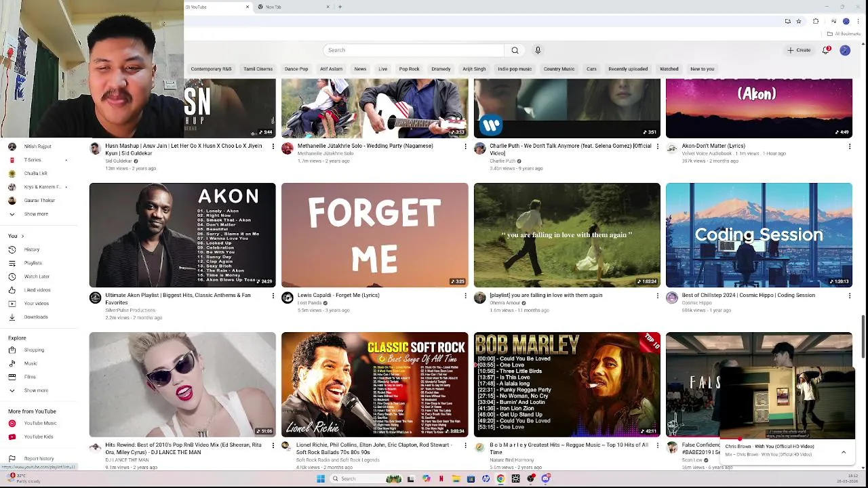Open File Explorer from the taskbar
The image size is (868, 488).
456,479
